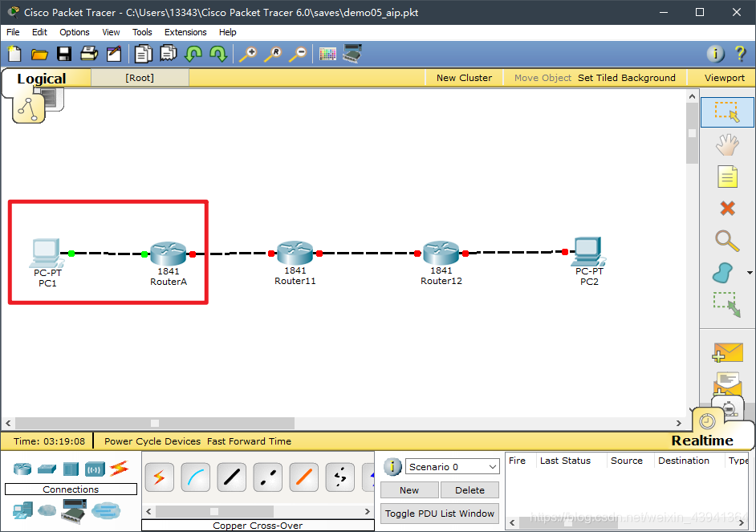756x532 pixels.
Task: Pick the Copper Cross-Over dashed cable
Action: point(267,477)
